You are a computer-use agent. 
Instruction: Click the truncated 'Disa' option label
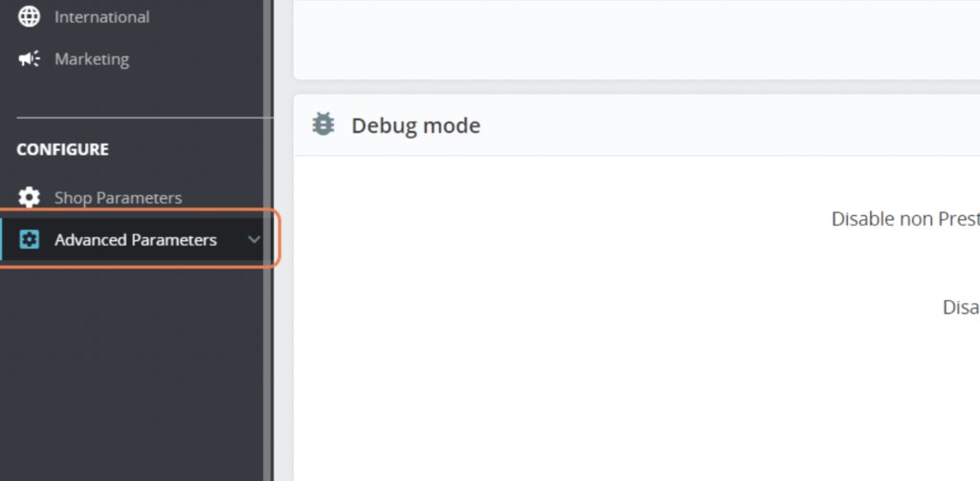[961, 307]
